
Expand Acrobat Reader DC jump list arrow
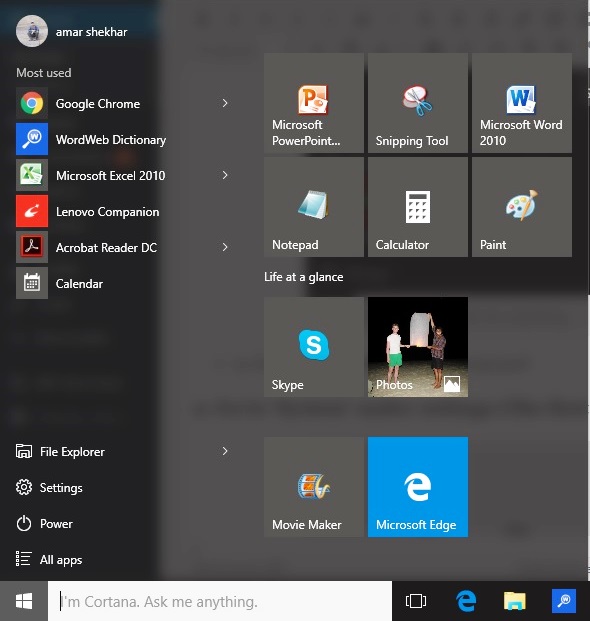225,247
